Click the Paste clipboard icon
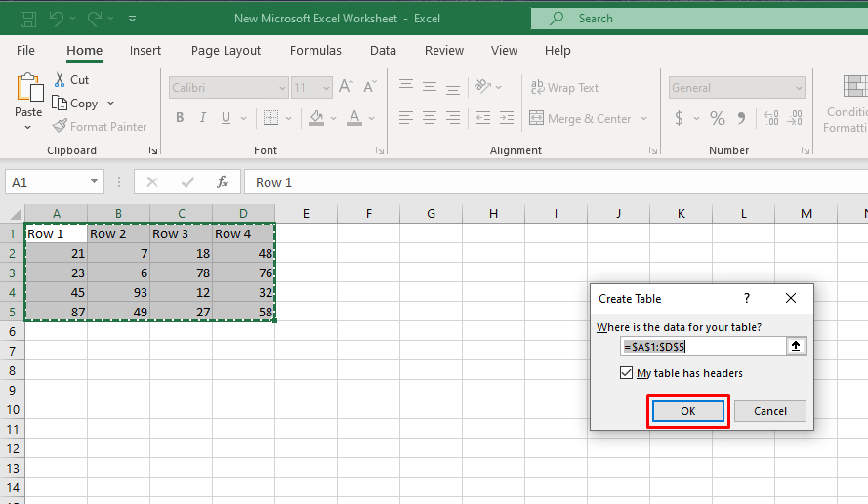The width and height of the screenshot is (868, 504). (x=29, y=88)
